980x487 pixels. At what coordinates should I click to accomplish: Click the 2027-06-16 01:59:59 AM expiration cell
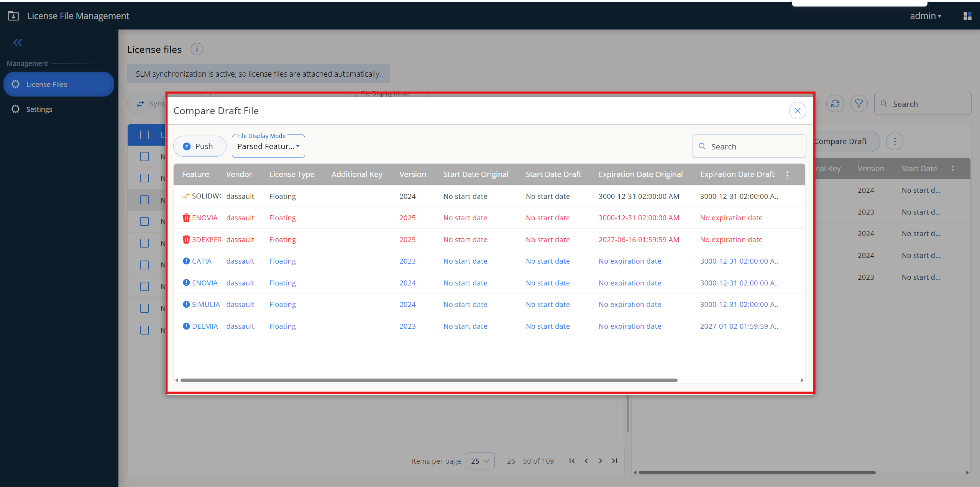click(639, 239)
